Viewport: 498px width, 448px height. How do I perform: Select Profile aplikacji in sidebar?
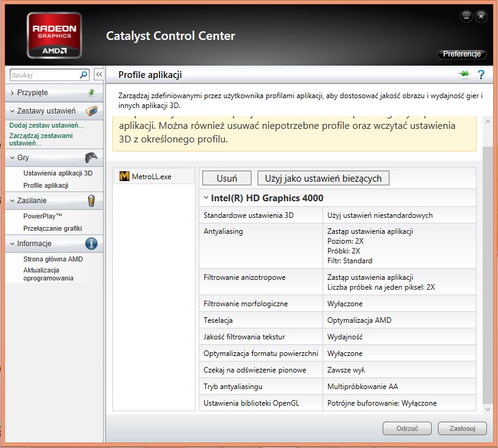(x=46, y=185)
